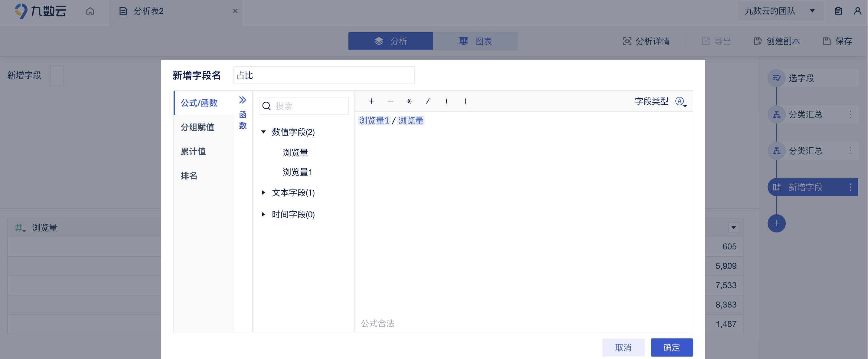Image resolution: width=868 pixels, height=359 pixels.
Task: Expand the 文本字段(1) group
Action: pos(263,193)
